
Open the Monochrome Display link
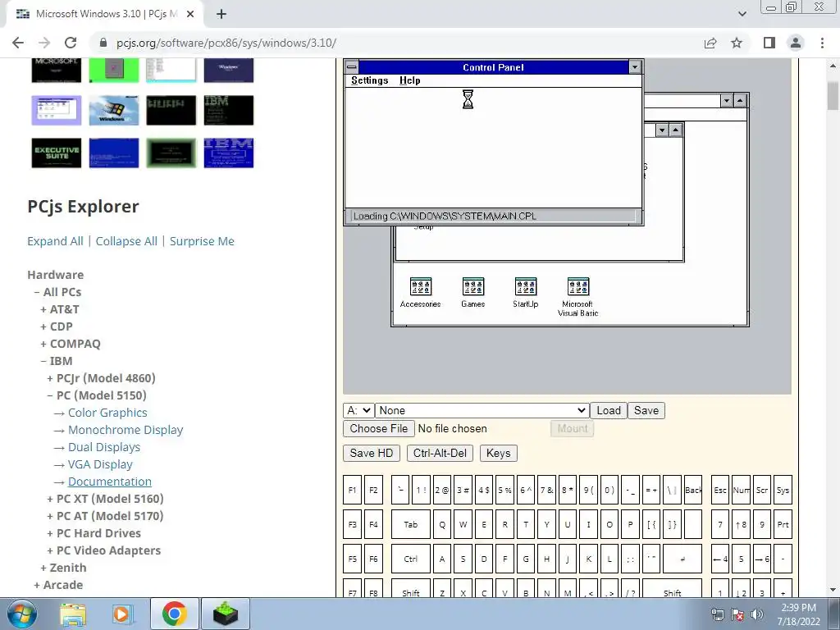(126, 430)
